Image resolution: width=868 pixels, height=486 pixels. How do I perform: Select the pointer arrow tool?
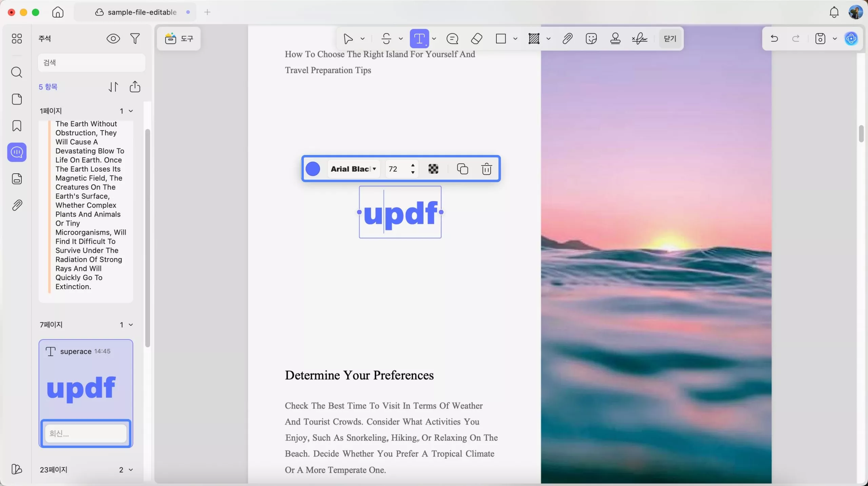[x=348, y=39]
